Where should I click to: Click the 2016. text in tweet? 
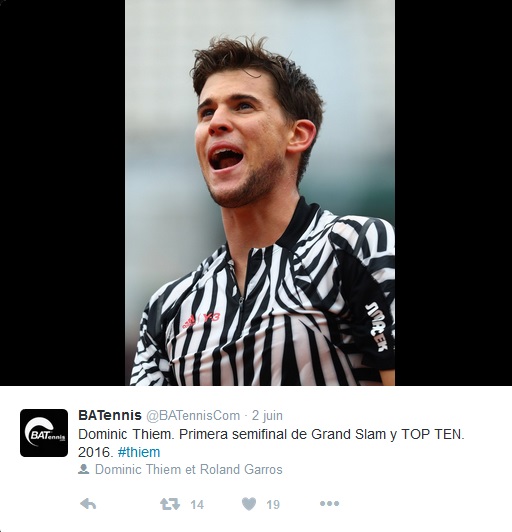click(x=96, y=452)
